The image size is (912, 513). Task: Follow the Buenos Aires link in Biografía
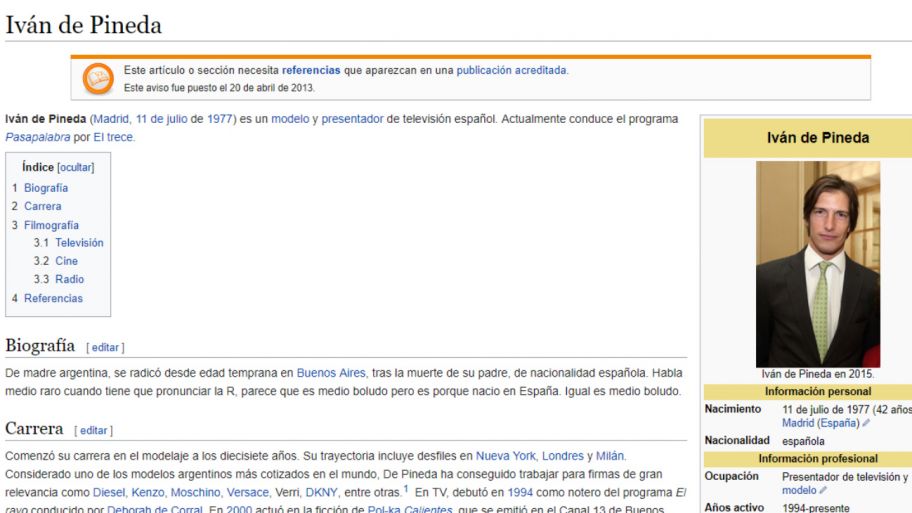tap(330, 373)
